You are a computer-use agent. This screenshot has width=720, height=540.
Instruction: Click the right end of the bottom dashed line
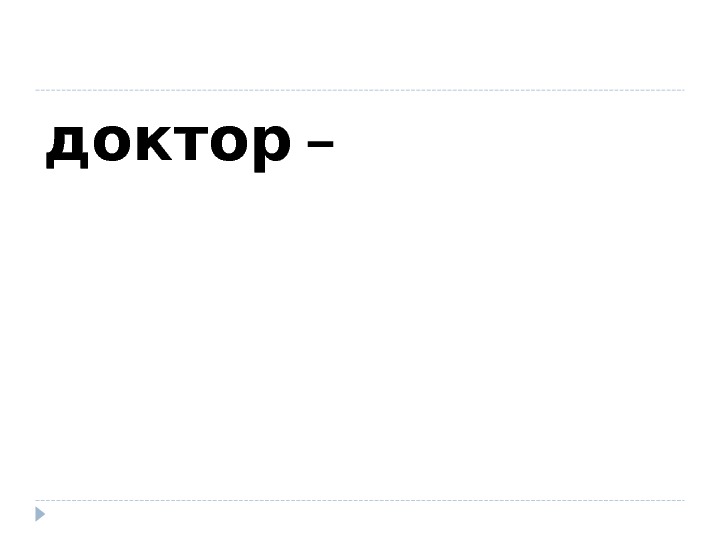pos(681,501)
